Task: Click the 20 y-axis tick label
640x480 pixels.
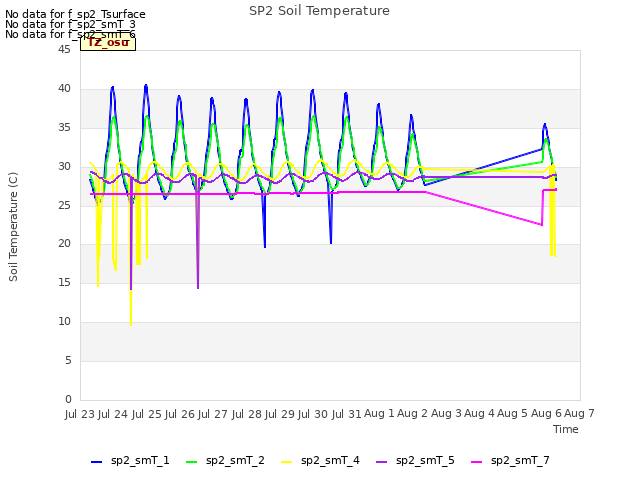Action: click(x=64, y=244)
